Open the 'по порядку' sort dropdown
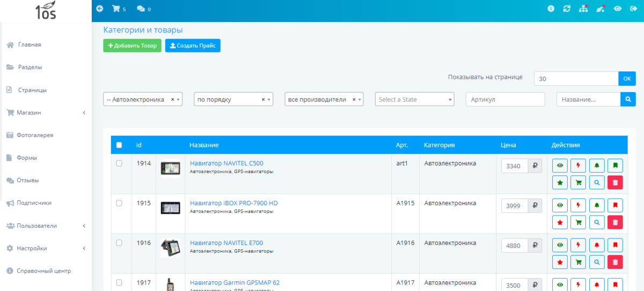644x291 pixels. point(233,99)
